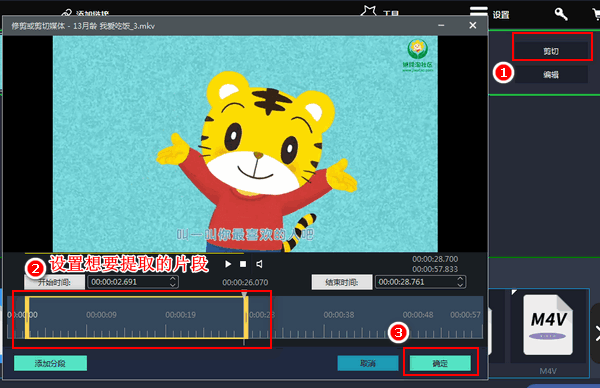Click the key registration icon

pos(561,14)
